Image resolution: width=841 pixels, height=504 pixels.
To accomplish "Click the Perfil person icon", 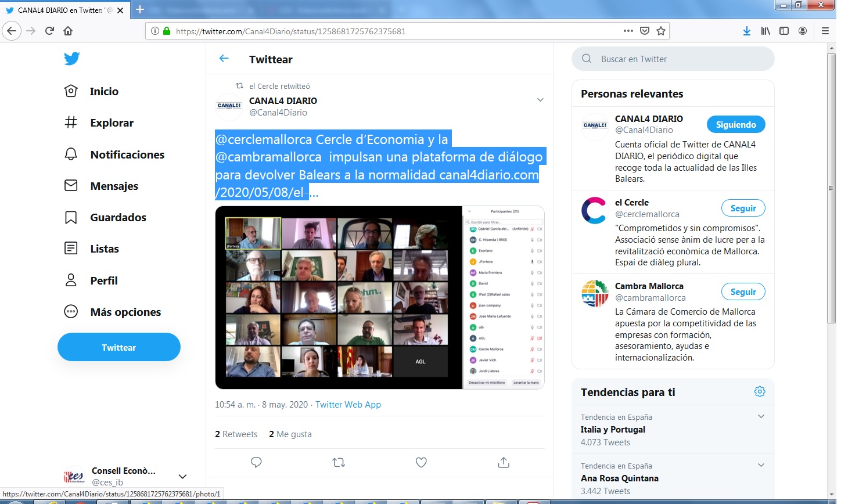I will 71,280.
